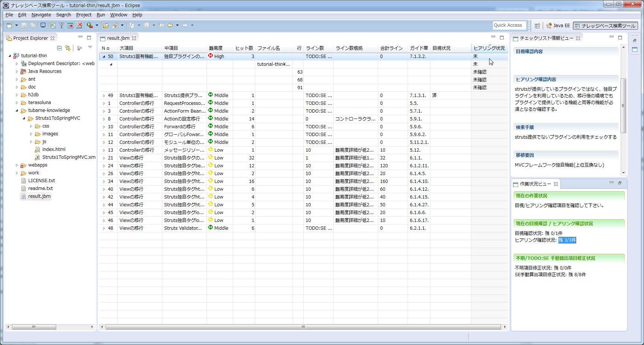Viewport: 644px width, 345px height.
Task: Open the Project Explorer View Menu triangle
Action: [x=90, y=47]
